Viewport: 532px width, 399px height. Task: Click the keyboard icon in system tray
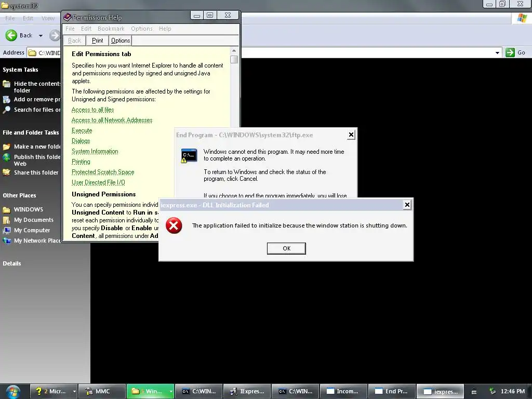pyautogui.click(x=474, y=392)
